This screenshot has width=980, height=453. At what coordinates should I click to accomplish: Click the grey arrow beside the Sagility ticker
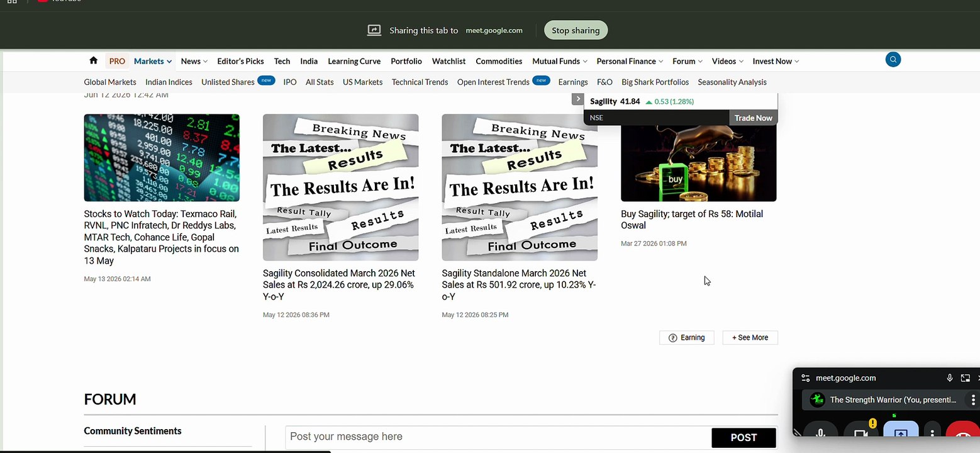point(577,99)
